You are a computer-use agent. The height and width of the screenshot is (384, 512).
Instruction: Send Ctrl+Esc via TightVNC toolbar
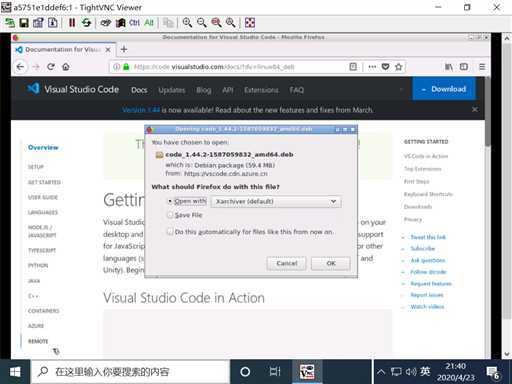click(x=120, y=23)
